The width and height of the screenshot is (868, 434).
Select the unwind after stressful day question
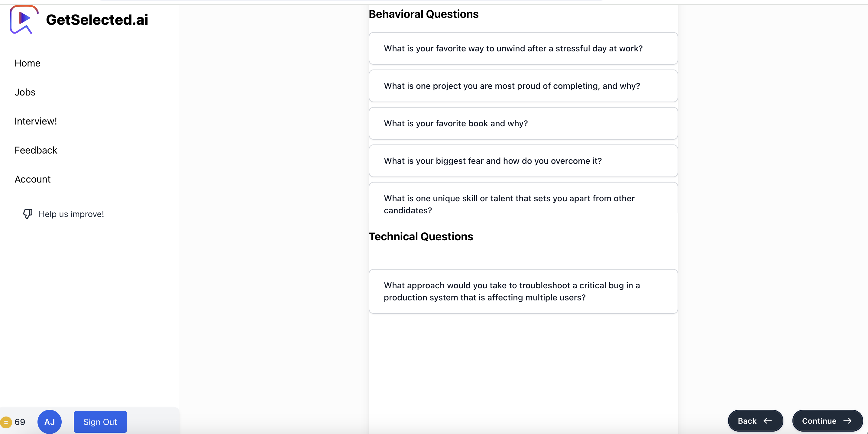click(523, 49)
